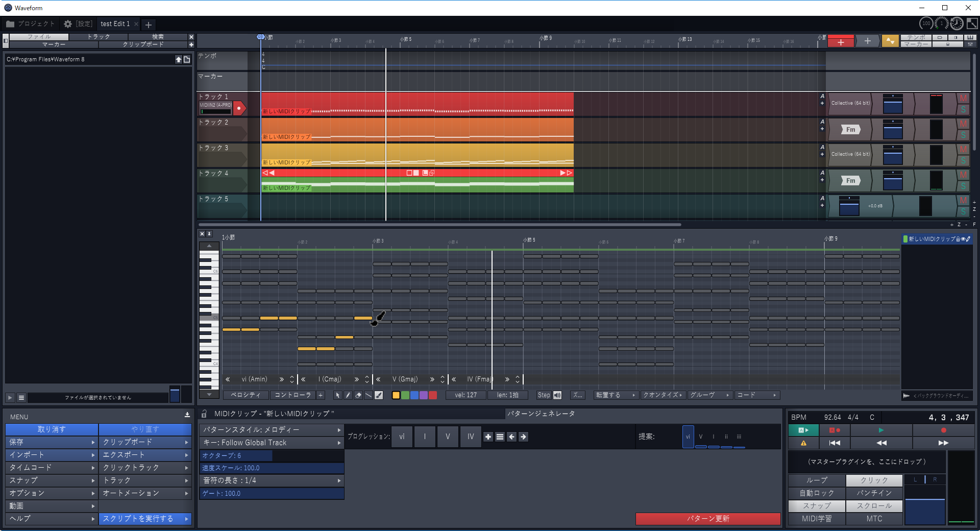Viewport: 980px width, 531px height.
Task: Click the automation read button (A play)
Action: click(x=803, y=430)
